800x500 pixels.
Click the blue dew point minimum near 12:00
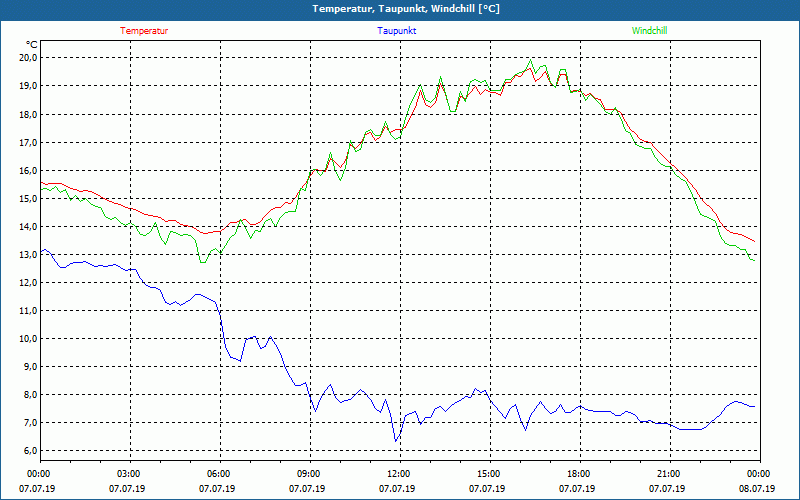(x=395, y=441)
